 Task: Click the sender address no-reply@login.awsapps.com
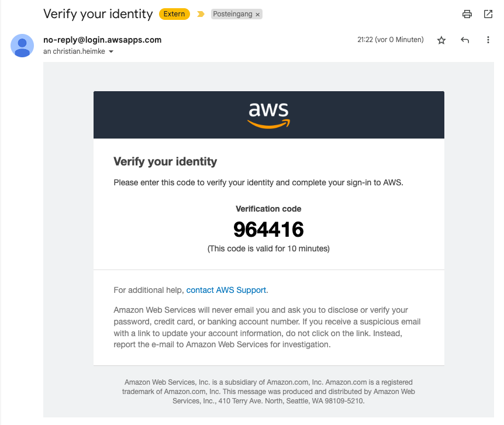pyautogui.click(x=102, y=40)
